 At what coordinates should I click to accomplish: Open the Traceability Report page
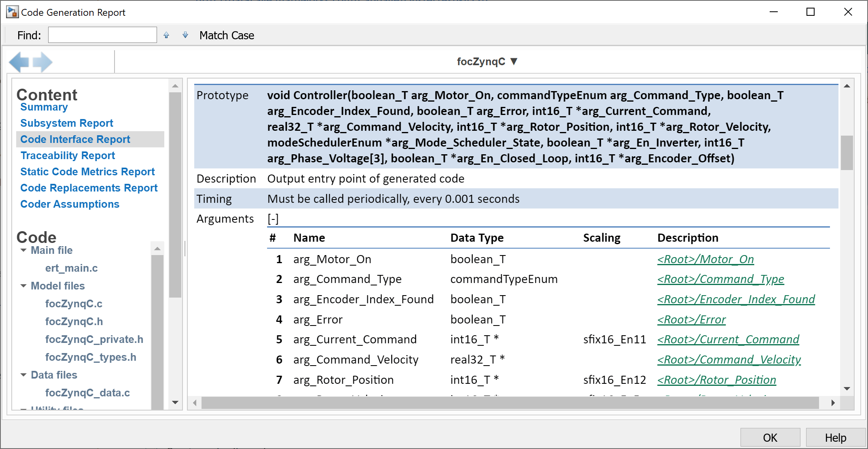click(x=68, y=155)
